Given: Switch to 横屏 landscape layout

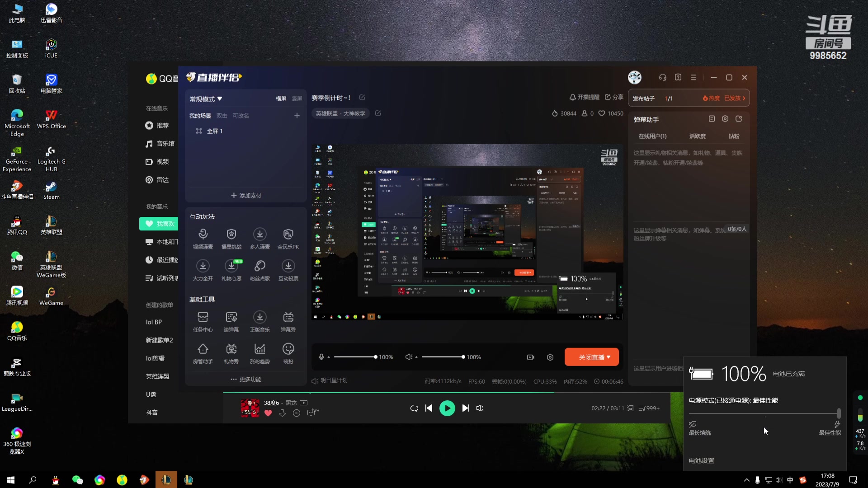Looking at the screenshot, I should [281, 99].
